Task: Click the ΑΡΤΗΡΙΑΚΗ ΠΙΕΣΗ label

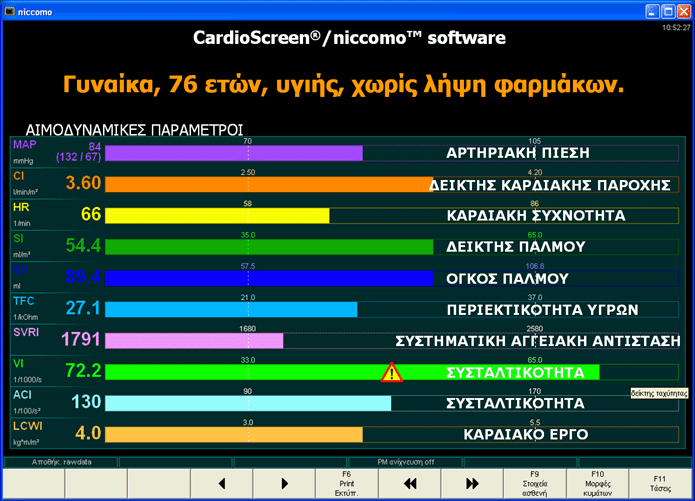Action: pos(518,153)
